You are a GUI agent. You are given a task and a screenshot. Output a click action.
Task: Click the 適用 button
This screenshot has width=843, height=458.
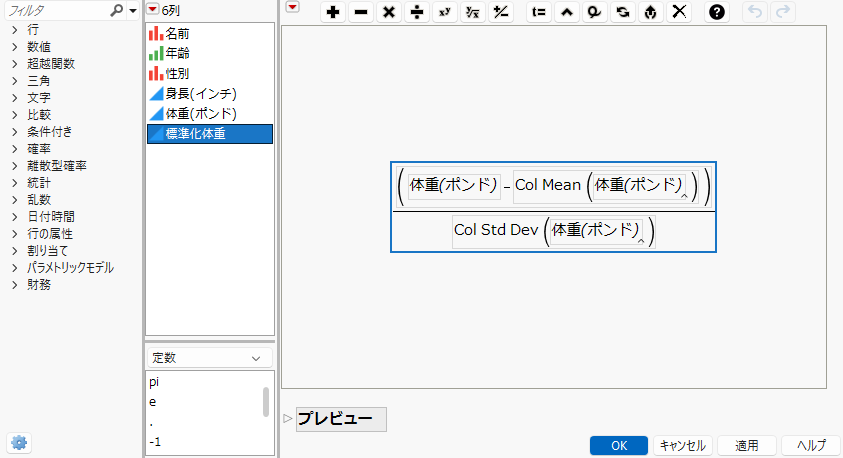point(747,446)
